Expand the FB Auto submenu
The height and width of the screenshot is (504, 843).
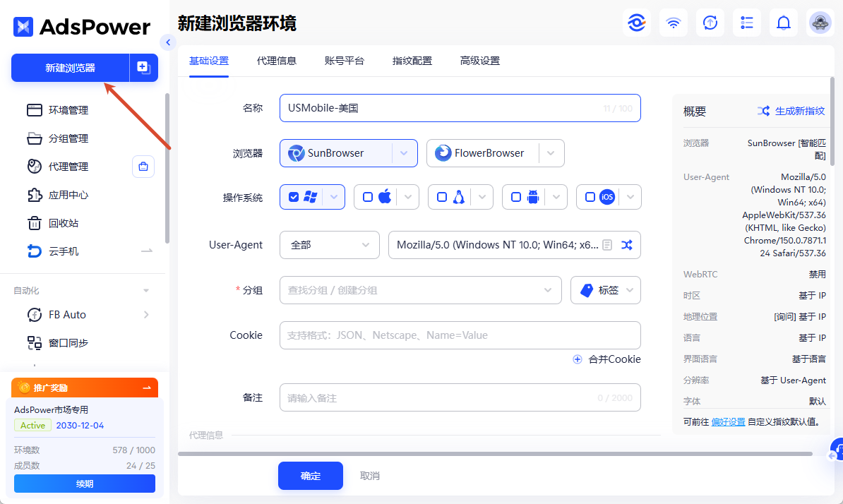click(146, 314)
